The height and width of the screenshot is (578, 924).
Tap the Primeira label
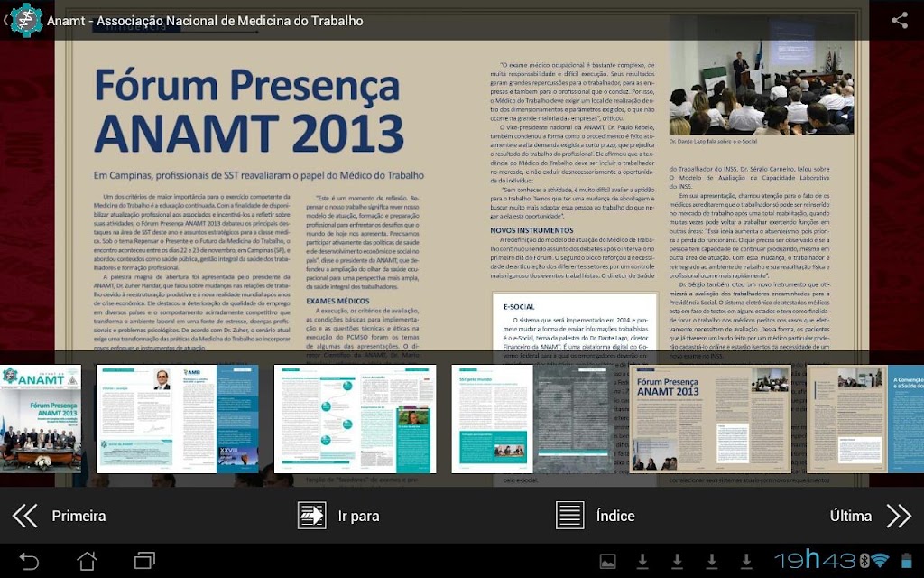click(79, 516)
